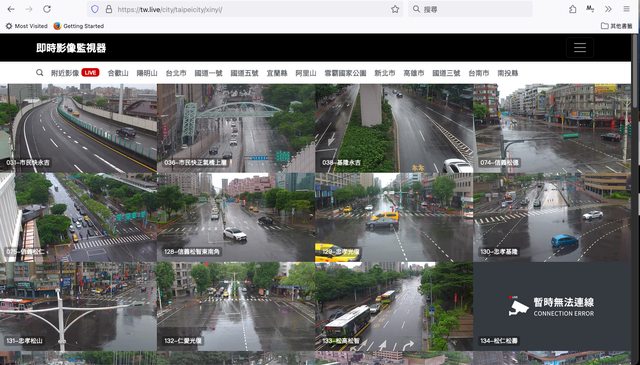Screen dimensions: 640x365
Task: Click the browser search field
Action: (x=470, y=9)
